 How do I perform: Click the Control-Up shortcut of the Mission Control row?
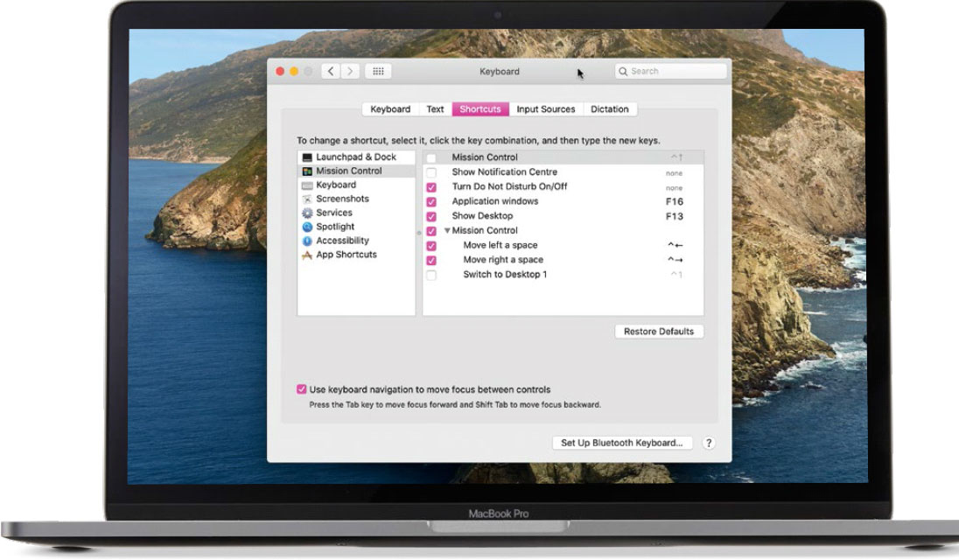point(676,157)
